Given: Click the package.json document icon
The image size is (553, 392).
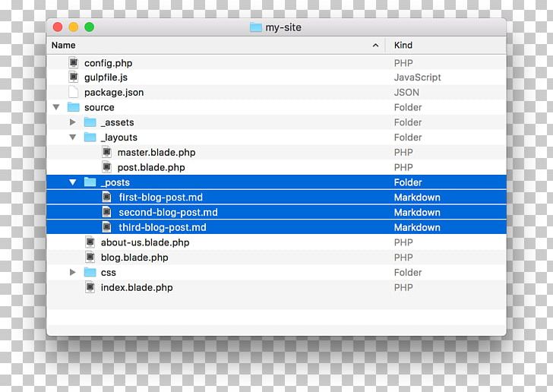Looking at the screenshot, I should point(74,93).
